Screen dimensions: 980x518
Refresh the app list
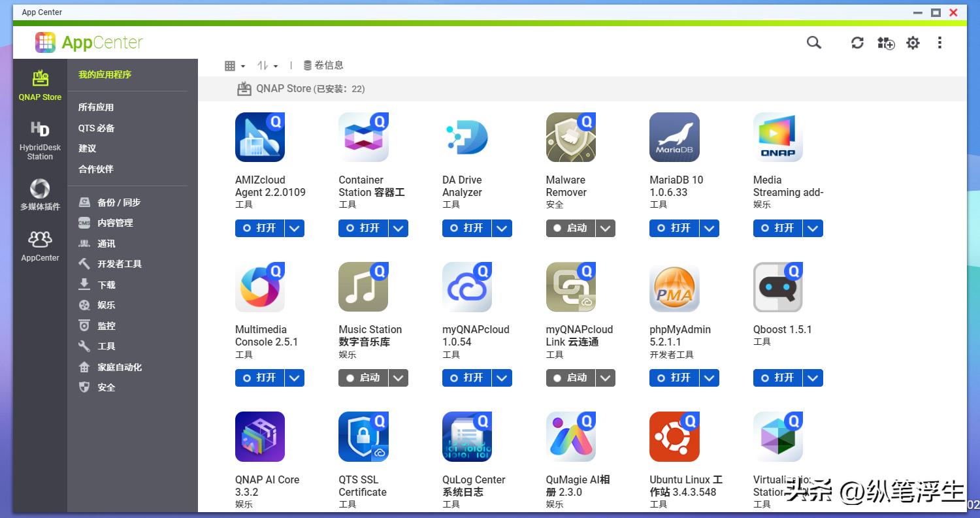tap(857, 42)
